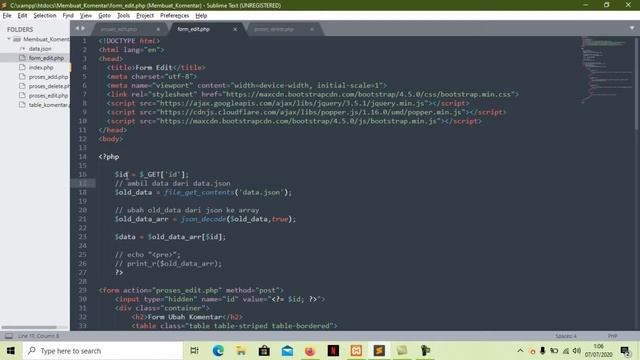This screenshot has width=640, height=360.
Task: Open the Edit menu
Action: pos(22,16)
